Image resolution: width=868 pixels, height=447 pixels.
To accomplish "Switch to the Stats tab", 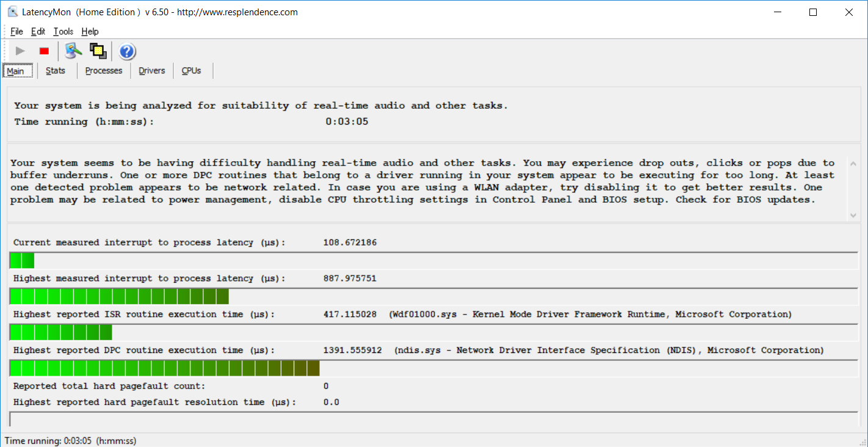I will [56, 71].
